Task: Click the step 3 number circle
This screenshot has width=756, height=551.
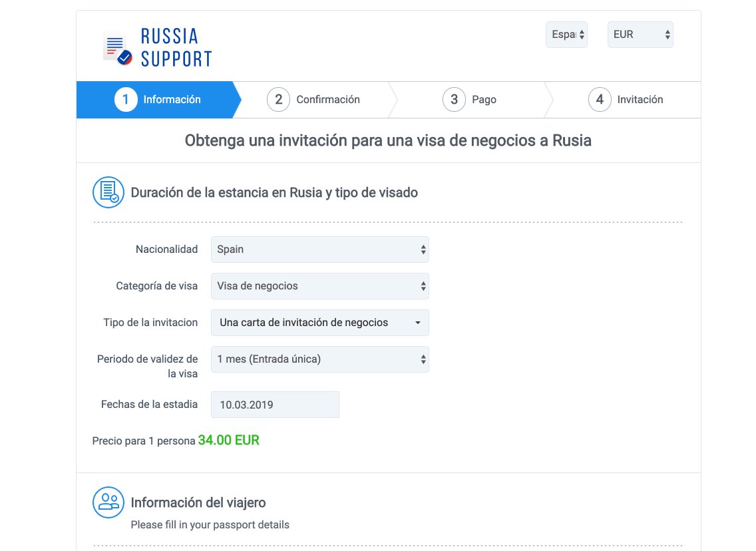Action: click(x=454, y=100)
